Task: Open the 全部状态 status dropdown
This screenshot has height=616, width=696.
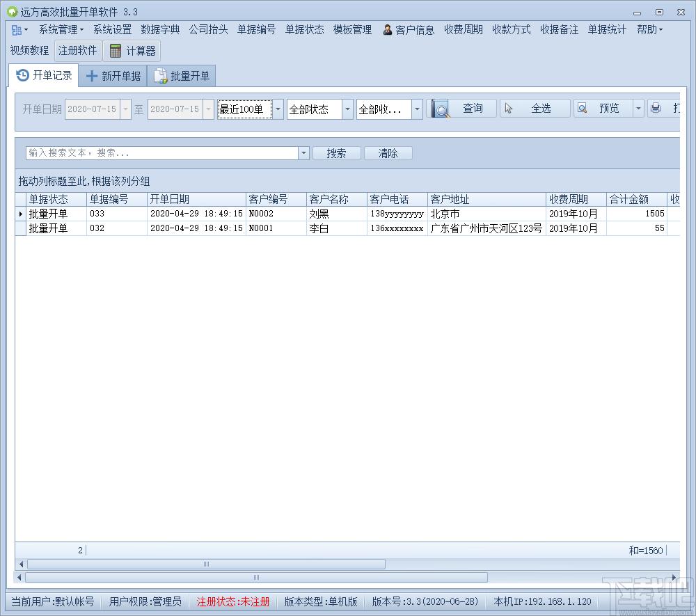Action: click(347, 109)
